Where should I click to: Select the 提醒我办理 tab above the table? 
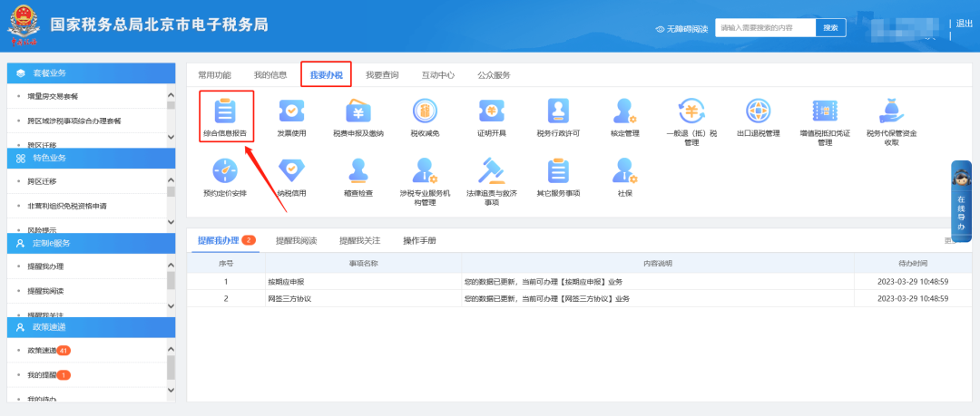[226, 240]
